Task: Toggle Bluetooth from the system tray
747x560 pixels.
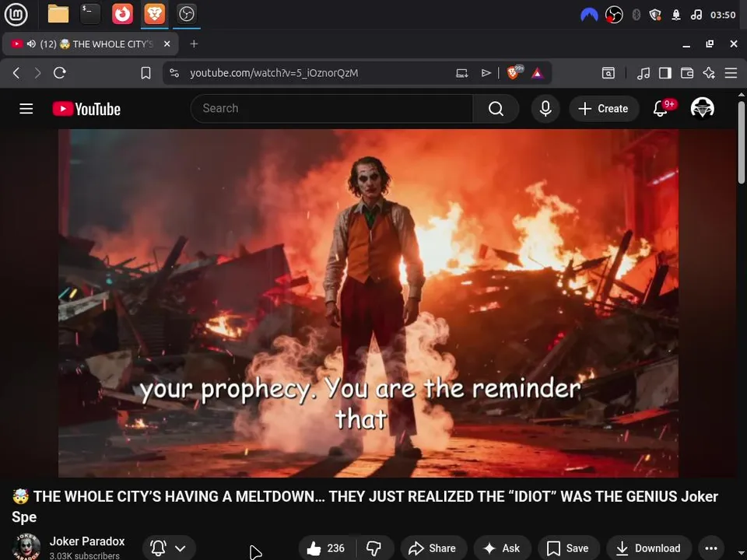Action: coord(636,16)
